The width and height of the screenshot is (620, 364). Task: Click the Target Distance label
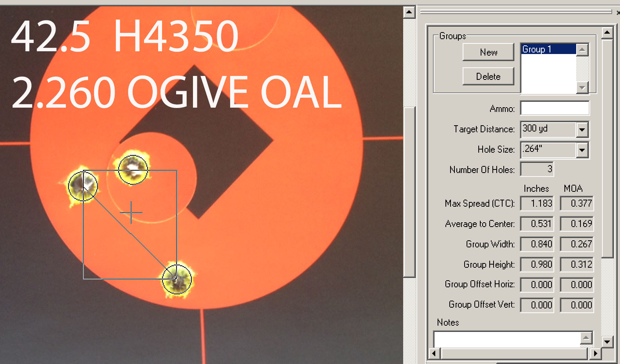click(x=484, y=129)
